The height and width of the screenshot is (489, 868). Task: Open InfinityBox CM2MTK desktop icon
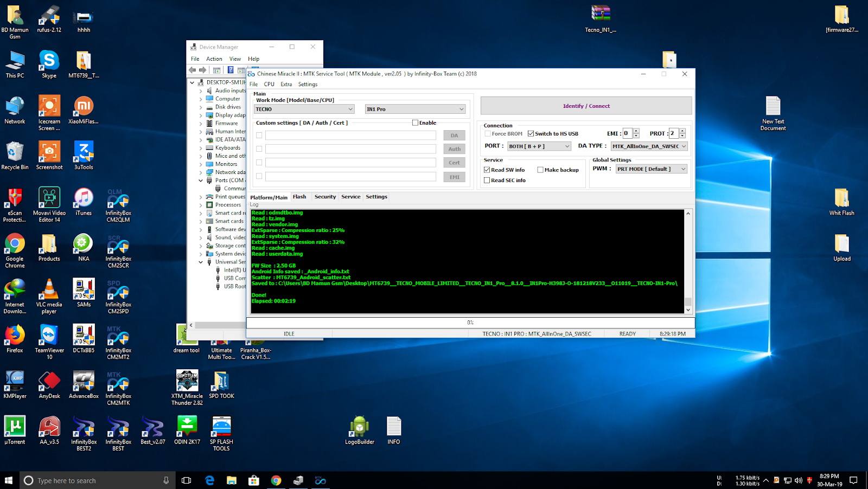tap(118, 388)
